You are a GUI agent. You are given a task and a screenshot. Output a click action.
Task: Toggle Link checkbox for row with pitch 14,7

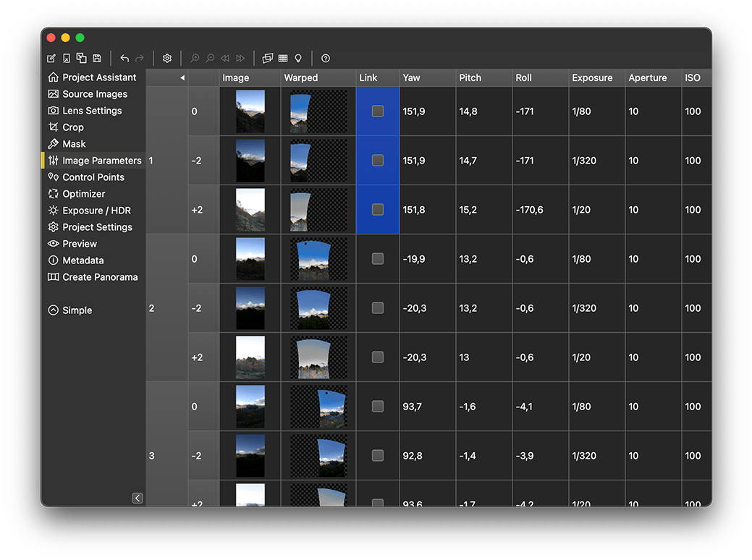coord(378,161)
